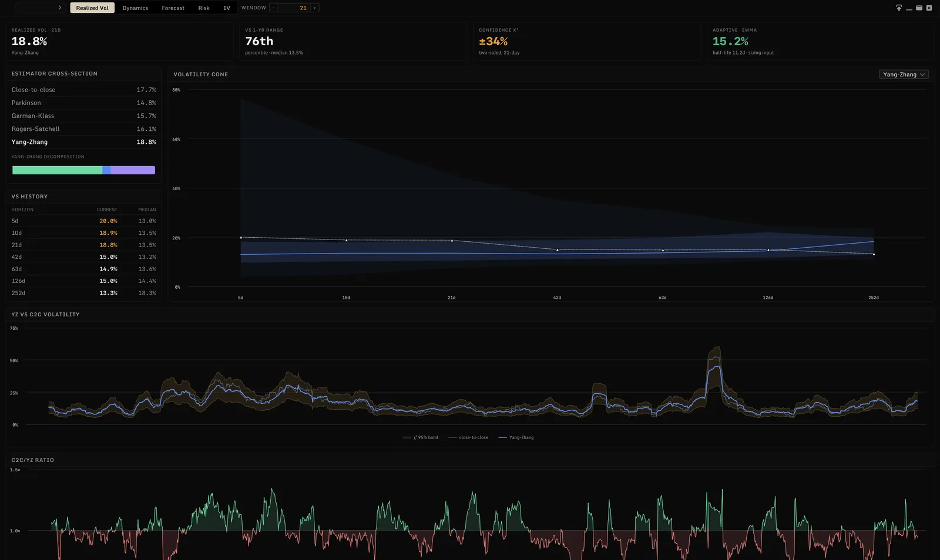Click the green decomposition bar segment
This screenshot has width=940, height=560.
pyautogui.click(x=57, y=170)
